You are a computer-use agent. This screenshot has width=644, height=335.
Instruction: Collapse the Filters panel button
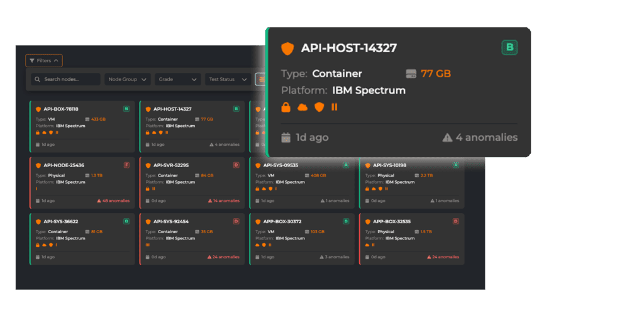(44, 60)
